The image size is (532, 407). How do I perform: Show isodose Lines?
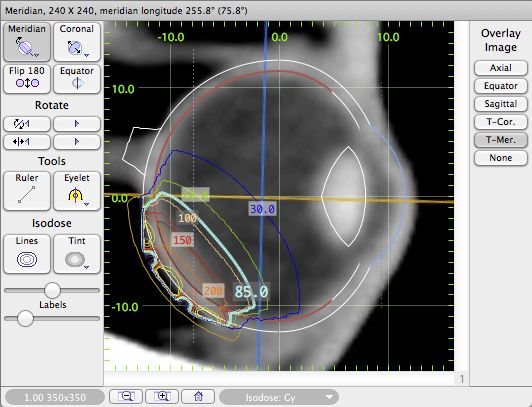point(27,254)
